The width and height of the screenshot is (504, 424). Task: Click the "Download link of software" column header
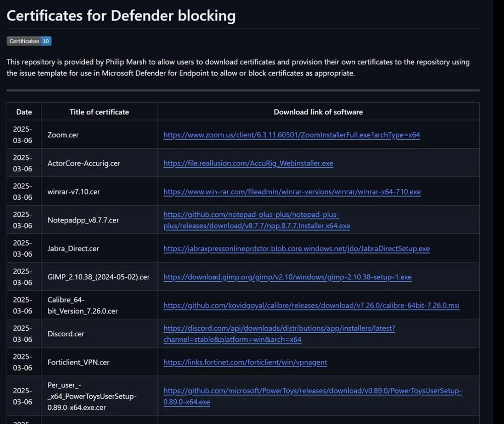pos(318,112)
